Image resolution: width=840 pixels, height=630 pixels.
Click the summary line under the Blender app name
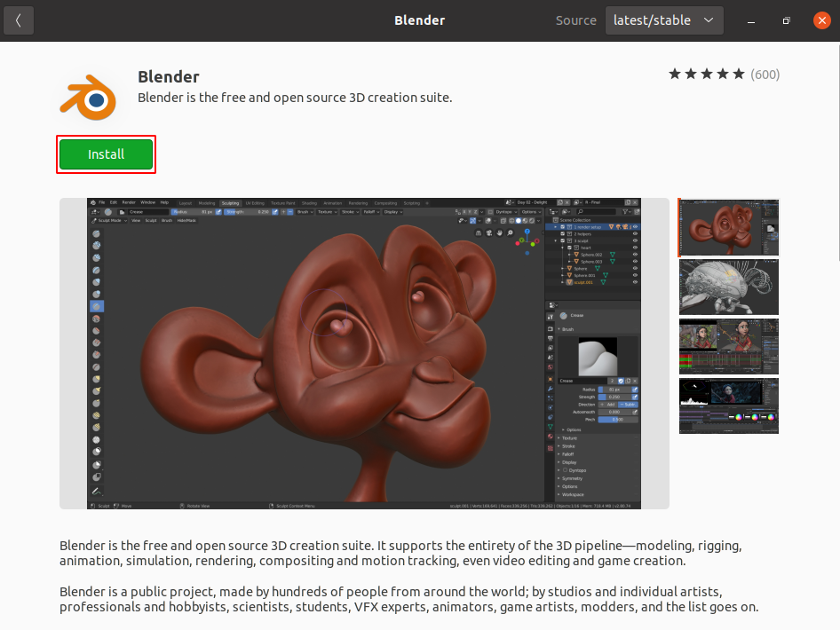point(295,98)
